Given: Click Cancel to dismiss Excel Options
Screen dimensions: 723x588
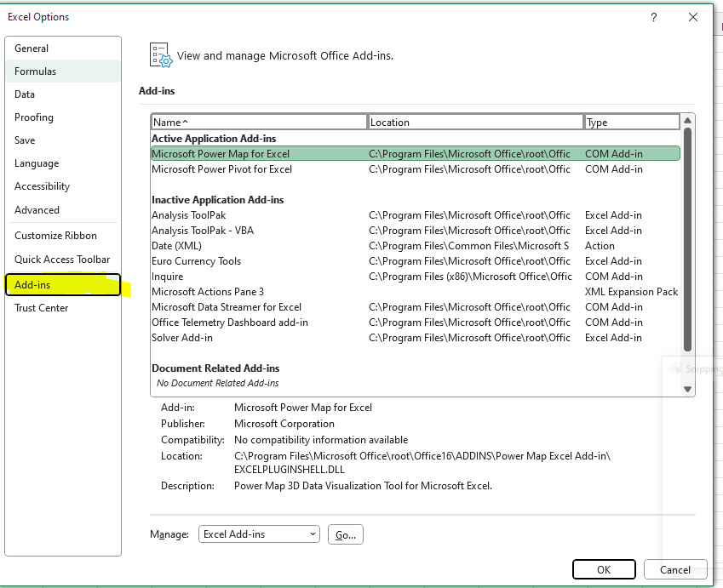Looking at the screenshot, I should [675, 569].
